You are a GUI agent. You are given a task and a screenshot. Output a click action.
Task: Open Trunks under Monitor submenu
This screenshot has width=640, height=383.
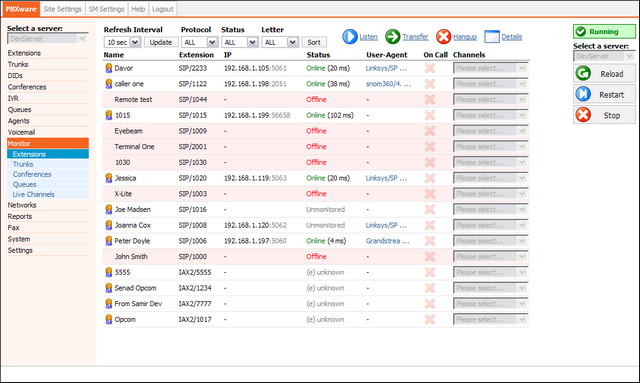[23, 164]
